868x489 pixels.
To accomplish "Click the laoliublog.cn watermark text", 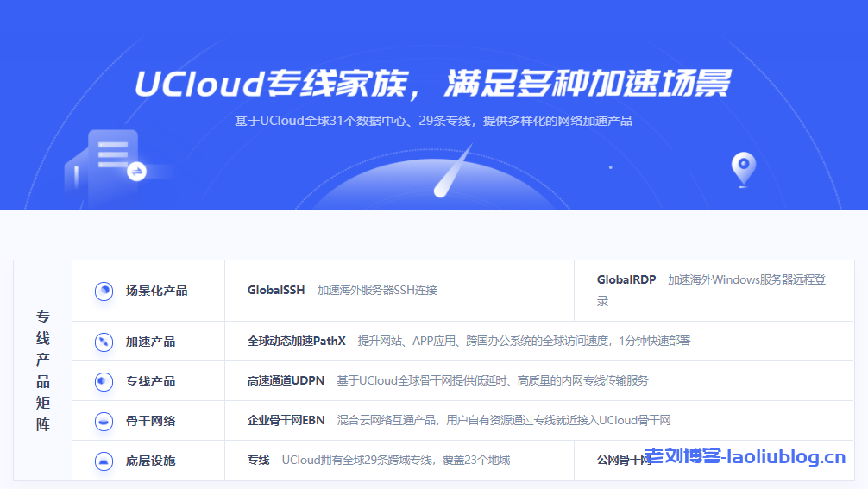I will click(x=745, y=457).
